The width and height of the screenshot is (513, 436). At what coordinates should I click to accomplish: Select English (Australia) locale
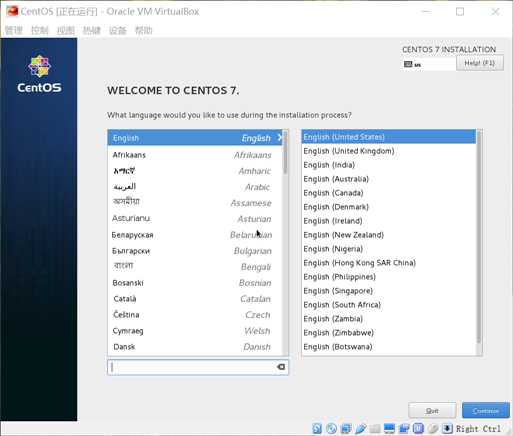pos(389,179)
